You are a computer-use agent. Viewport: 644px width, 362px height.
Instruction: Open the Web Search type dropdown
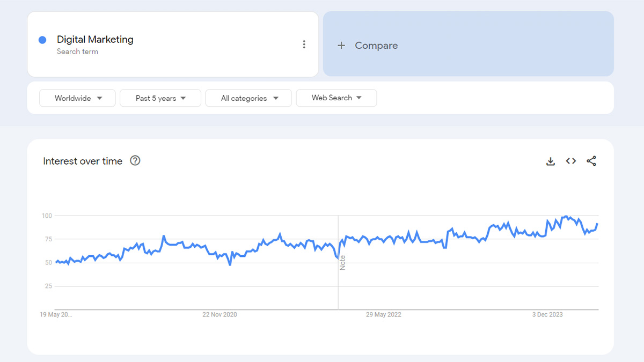336,98
